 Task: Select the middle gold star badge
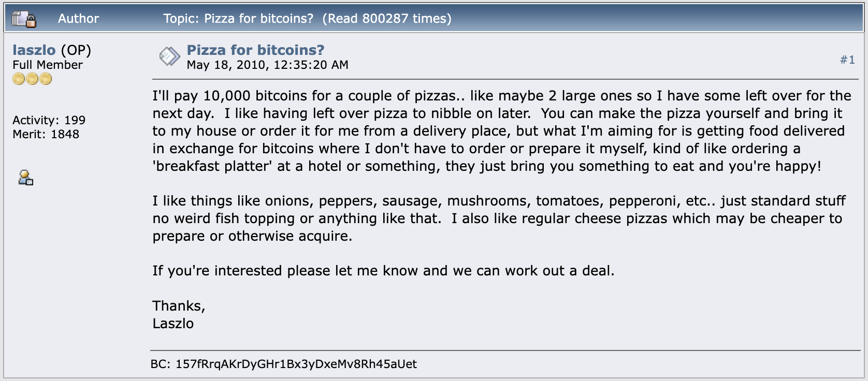click(32, 79)
